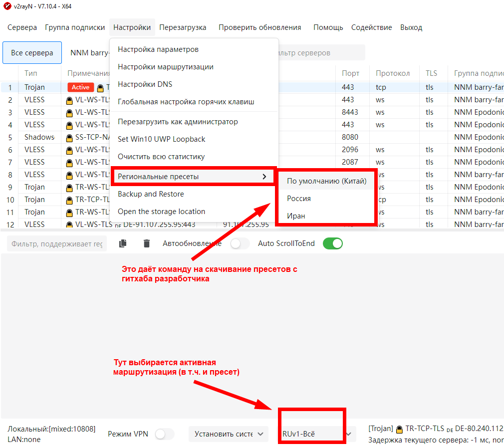Screen dimensions: 504x446
Task: Click lock icon in Trojan row 10
Action: click(x=69, y=200)
